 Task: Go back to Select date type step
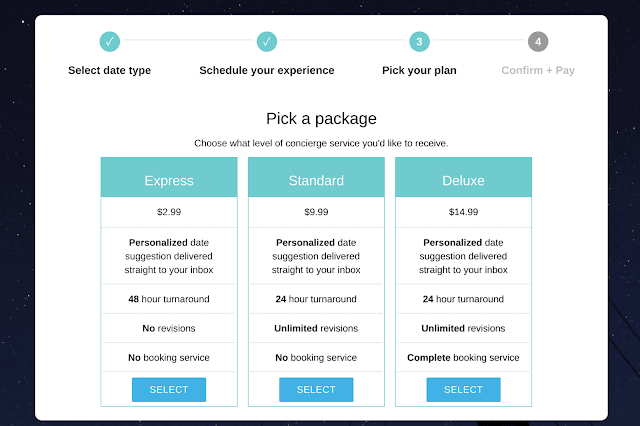tap(109, 71)
